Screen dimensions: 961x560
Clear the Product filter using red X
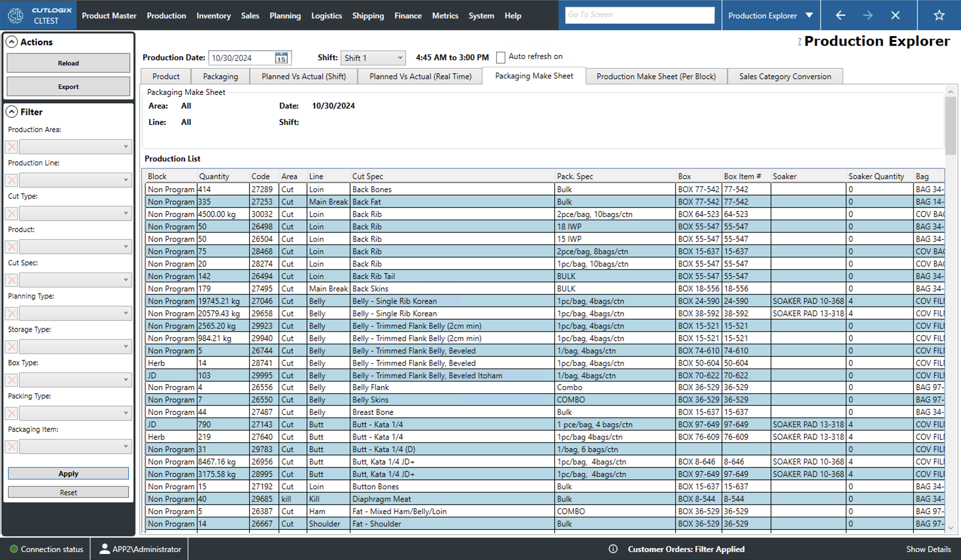point(11,247)
